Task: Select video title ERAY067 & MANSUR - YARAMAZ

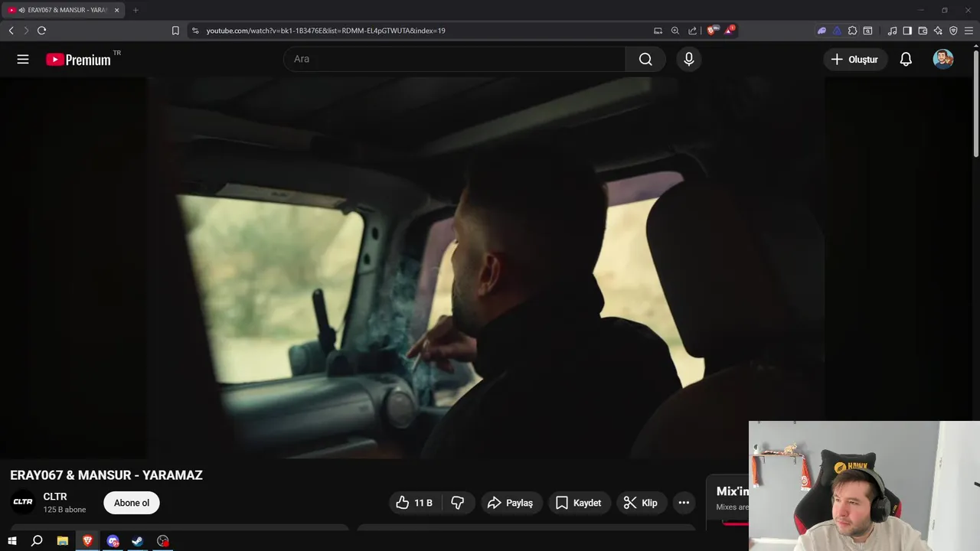Action: click(106, 475)
